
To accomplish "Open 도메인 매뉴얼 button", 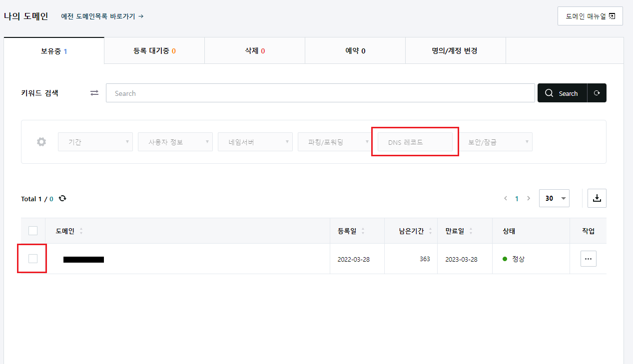I will (590, 16).
